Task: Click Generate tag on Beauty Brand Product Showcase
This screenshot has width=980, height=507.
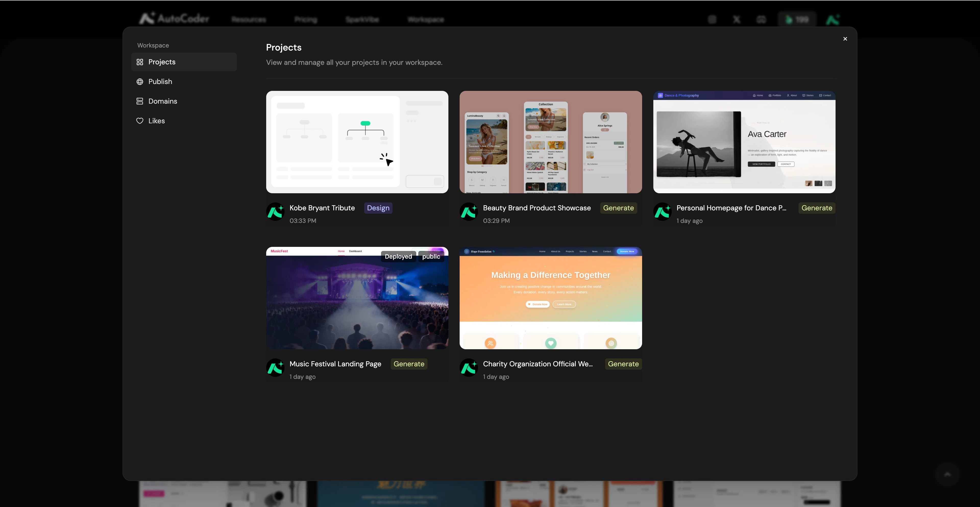Action: (x=618, y=208)
